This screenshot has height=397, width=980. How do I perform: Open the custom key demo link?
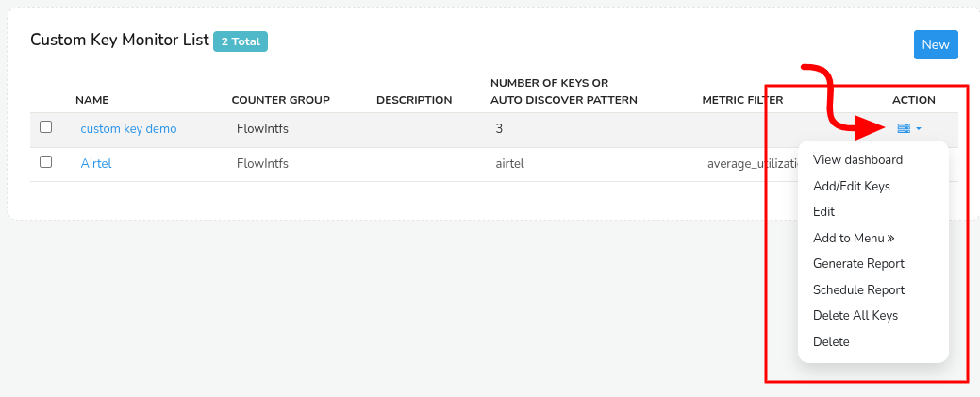click(129, 129)
